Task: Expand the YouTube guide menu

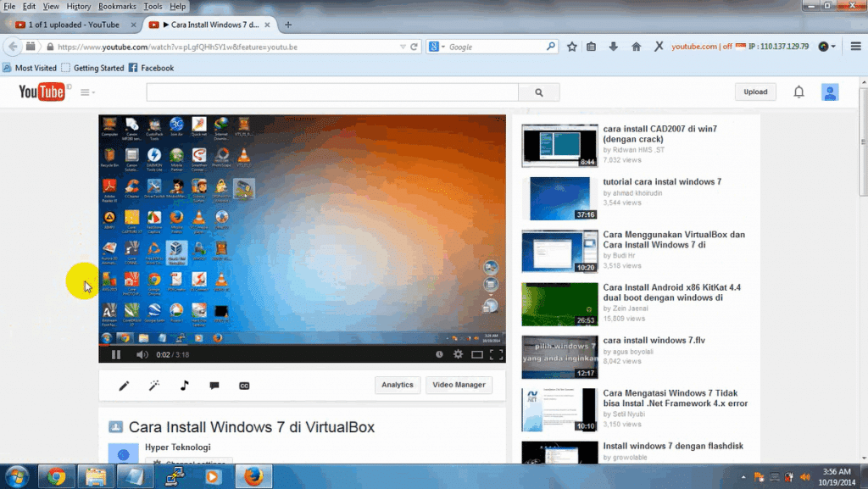Action: pyautogui.click(x=87, y=92)
